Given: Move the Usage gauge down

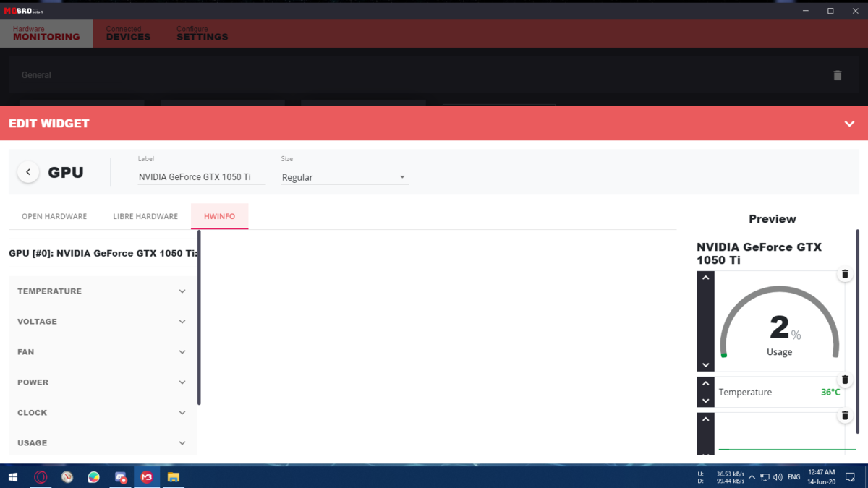Looking at the screenshot, I should (705, 365).
